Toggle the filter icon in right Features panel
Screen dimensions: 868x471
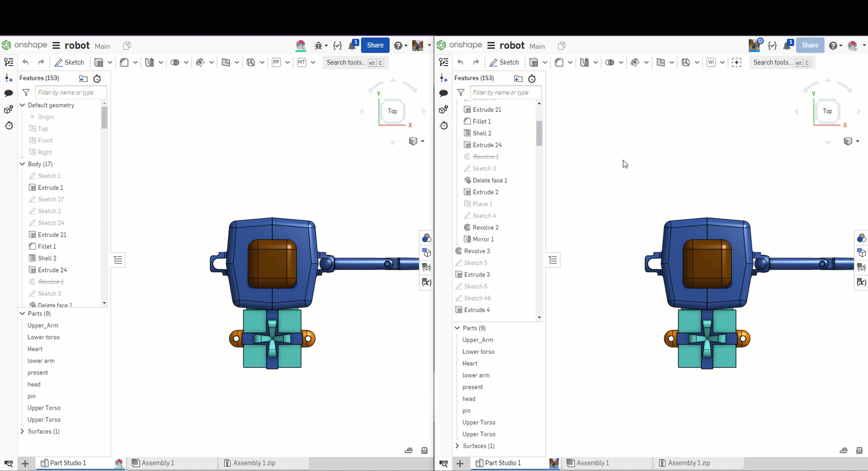(461, 93)
